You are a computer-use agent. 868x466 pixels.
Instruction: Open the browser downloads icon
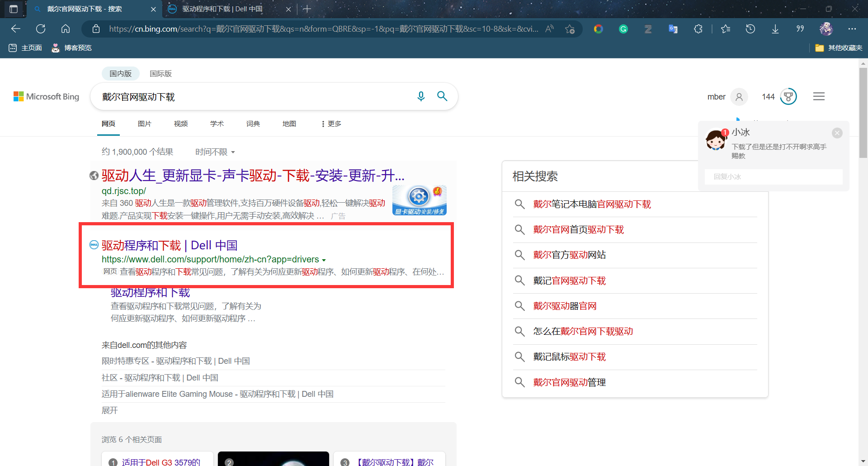point(775,29)
